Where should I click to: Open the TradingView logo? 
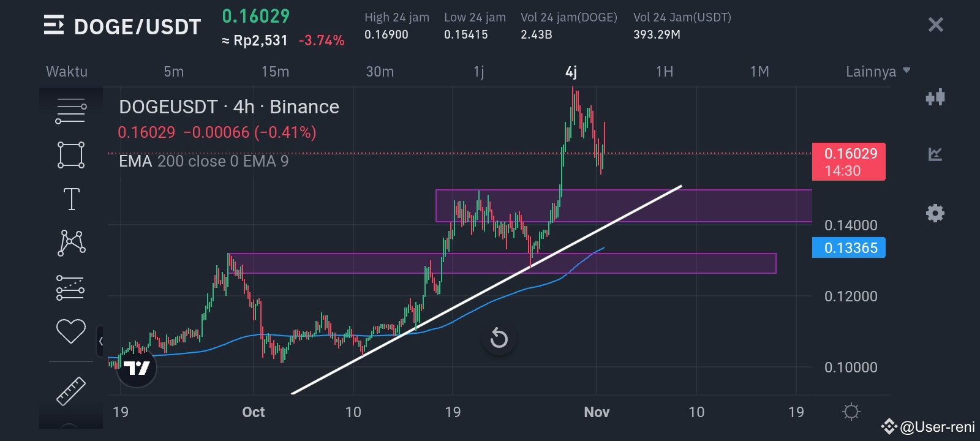(x=137, y=367)
